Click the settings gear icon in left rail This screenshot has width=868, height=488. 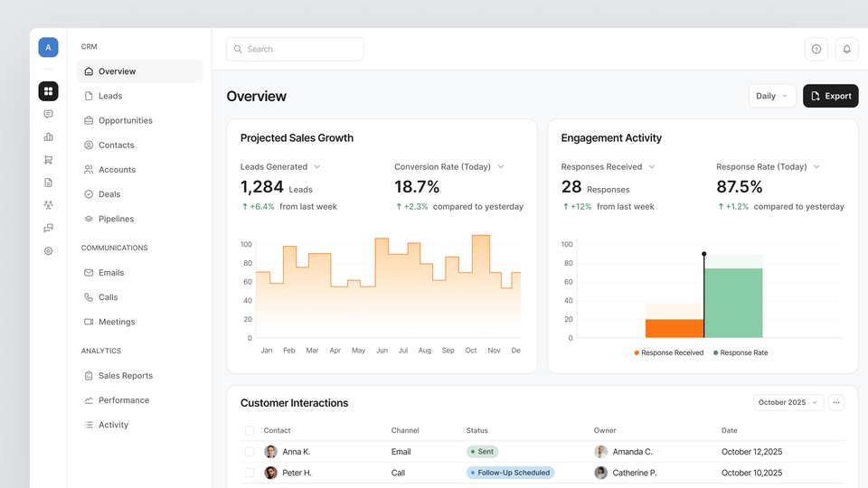[x=48, y=251]
